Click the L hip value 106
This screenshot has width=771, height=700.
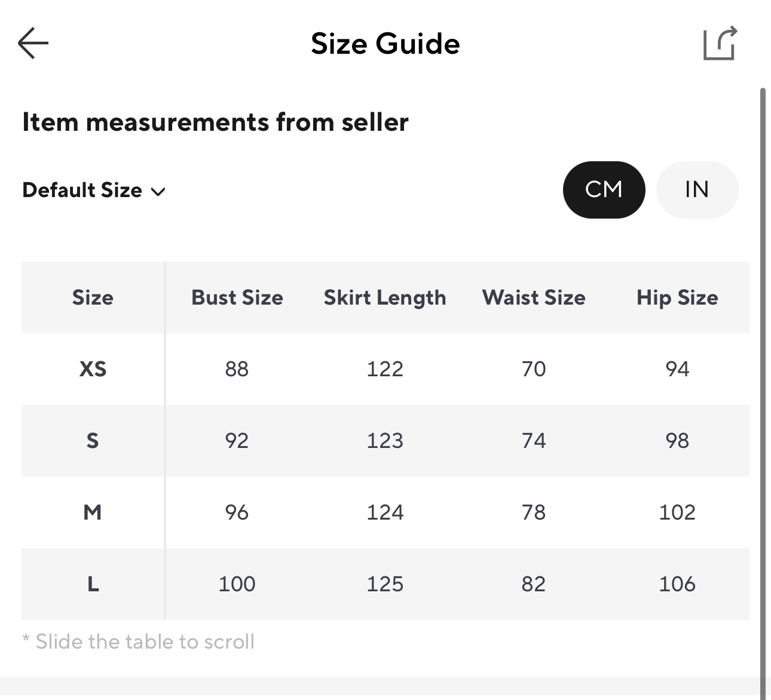(x=677, y=584)
